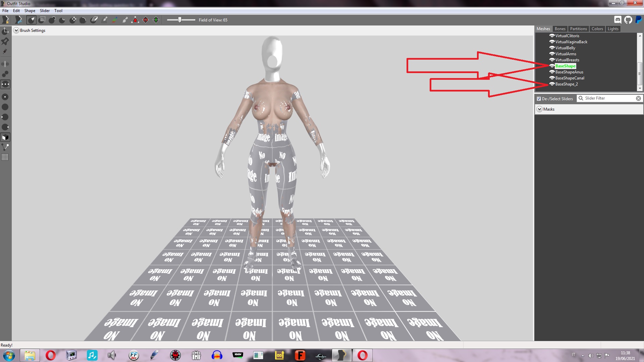Switch to the Bones tab
The width and height of the screenshot is (644, 362).
560,29
